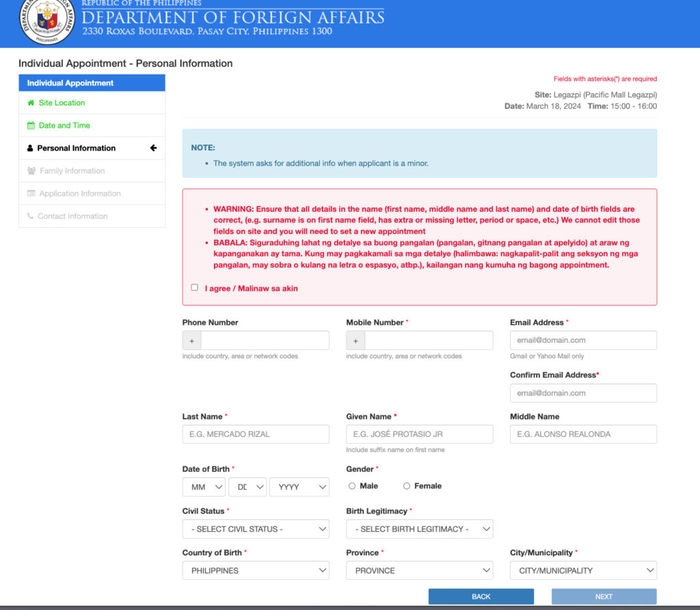Click the Contact Information phone icon
The width and height of the screenshot is (700, 610).
pos(30,215)
